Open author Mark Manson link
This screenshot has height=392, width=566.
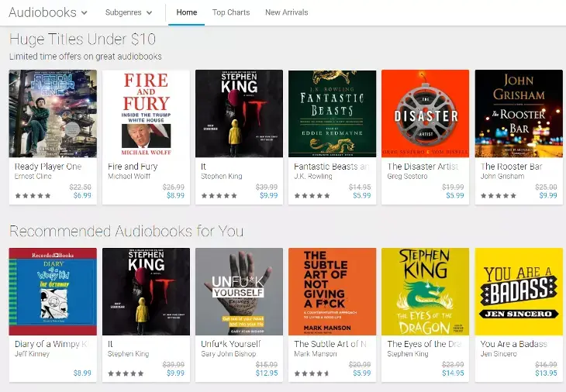315,354
